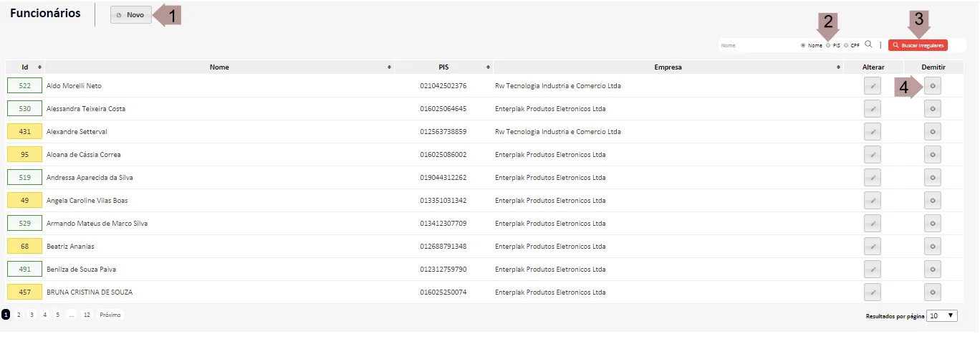Dismiss employee Beatriz Ananias with power icon
Viewport: 980px width, 357px height.
coord(932,247)
